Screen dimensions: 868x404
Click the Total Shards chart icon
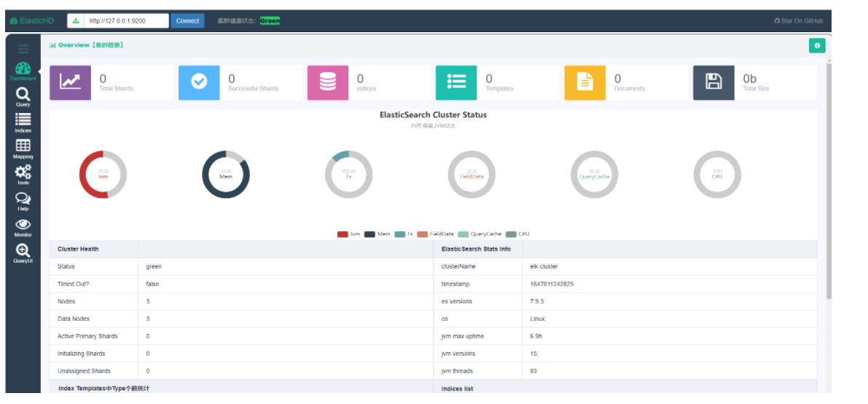coord(70,82)
